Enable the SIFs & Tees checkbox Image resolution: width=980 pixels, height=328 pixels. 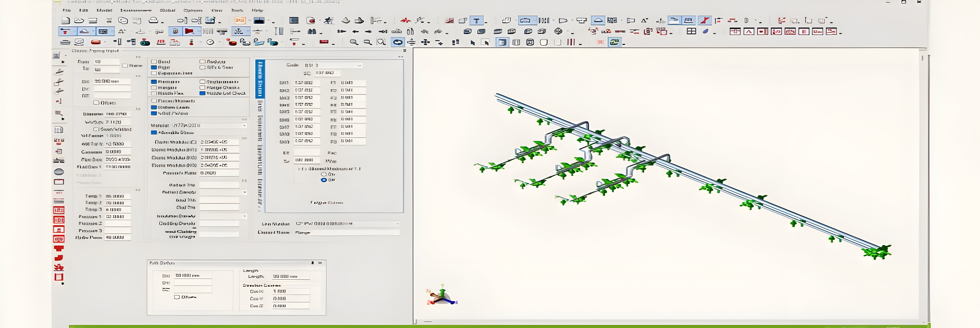(202, 67)
